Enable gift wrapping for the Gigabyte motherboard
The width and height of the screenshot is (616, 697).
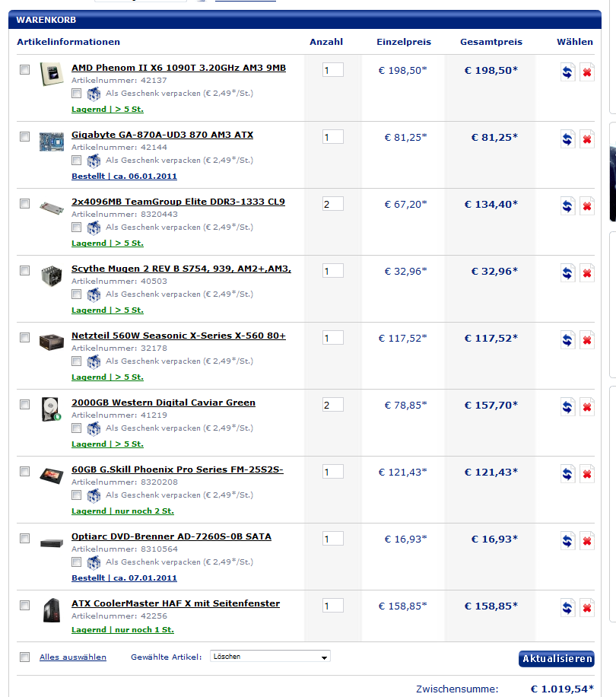76,161
